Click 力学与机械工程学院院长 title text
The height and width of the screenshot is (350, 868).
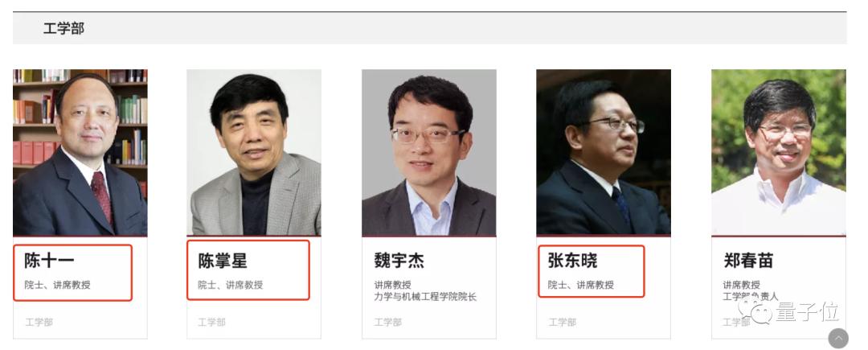coord(425,297)
